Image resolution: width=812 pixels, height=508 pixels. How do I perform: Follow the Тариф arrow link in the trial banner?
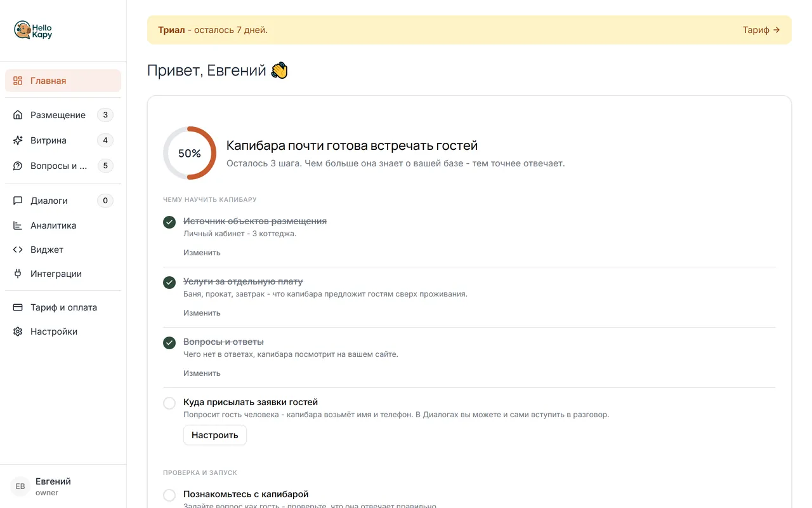coord(761,30)
